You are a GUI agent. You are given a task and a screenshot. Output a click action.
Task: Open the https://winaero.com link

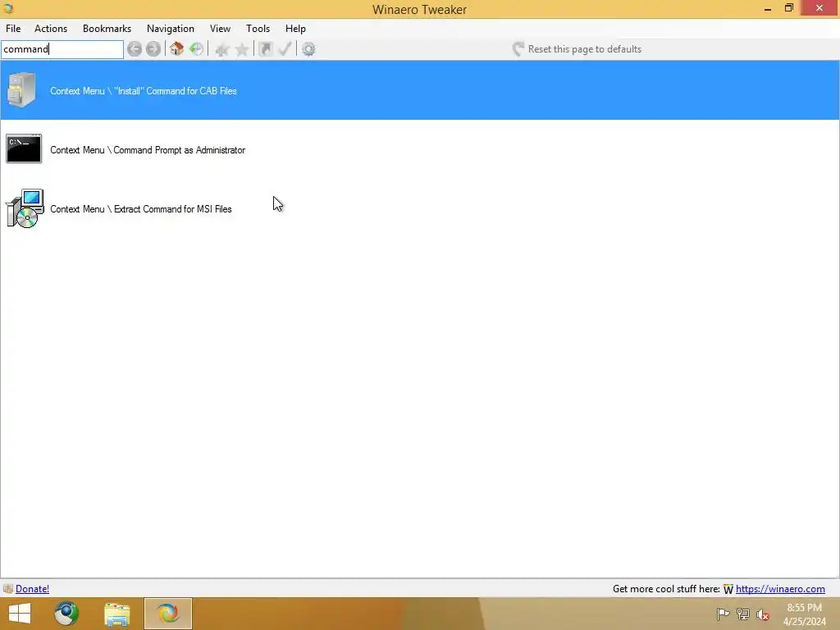[x=780, y=589]
